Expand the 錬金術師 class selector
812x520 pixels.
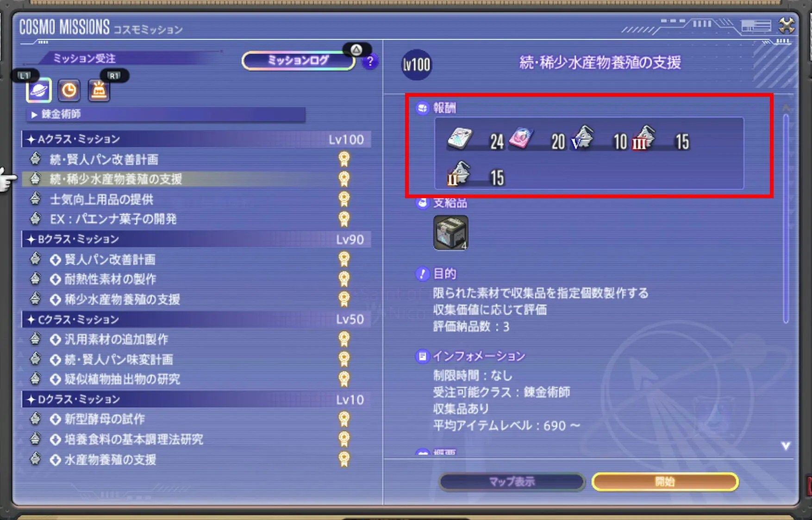(x=166, y=114)
